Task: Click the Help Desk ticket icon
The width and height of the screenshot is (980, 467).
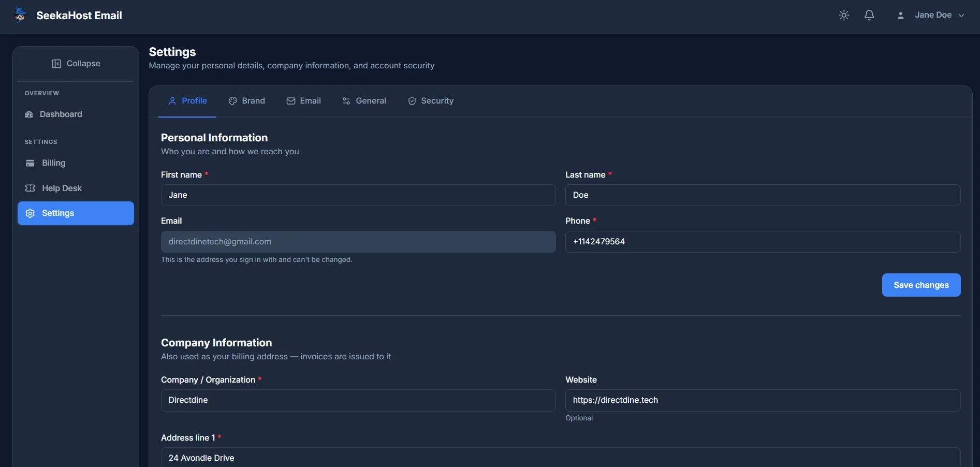Action: coord(30,188)
